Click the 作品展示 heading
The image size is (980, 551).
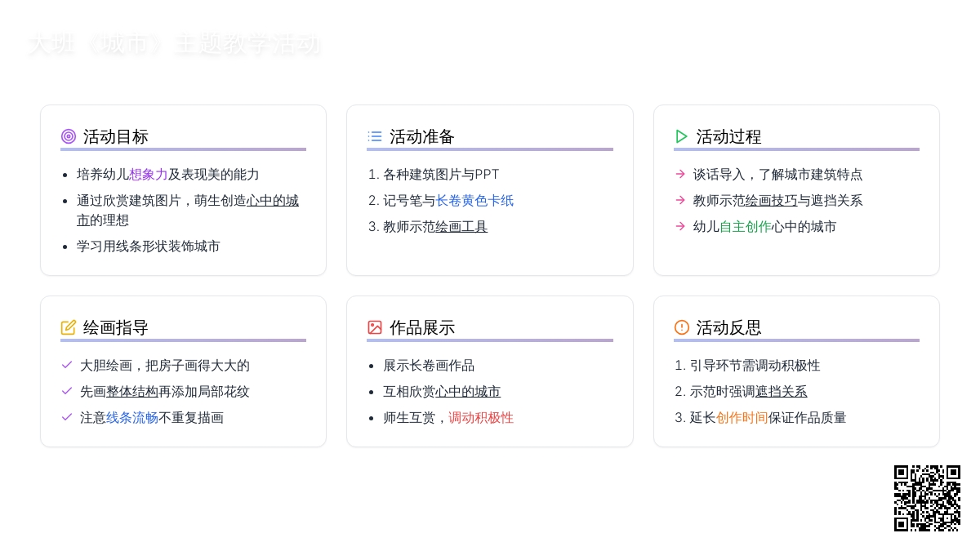click(x=422, y=327)
